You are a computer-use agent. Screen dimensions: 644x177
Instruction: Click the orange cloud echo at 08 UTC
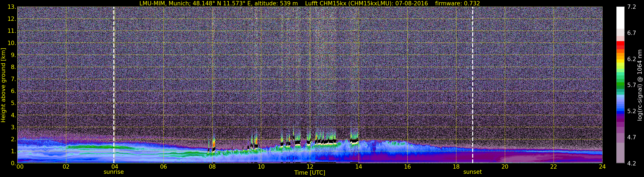[214, 144]
